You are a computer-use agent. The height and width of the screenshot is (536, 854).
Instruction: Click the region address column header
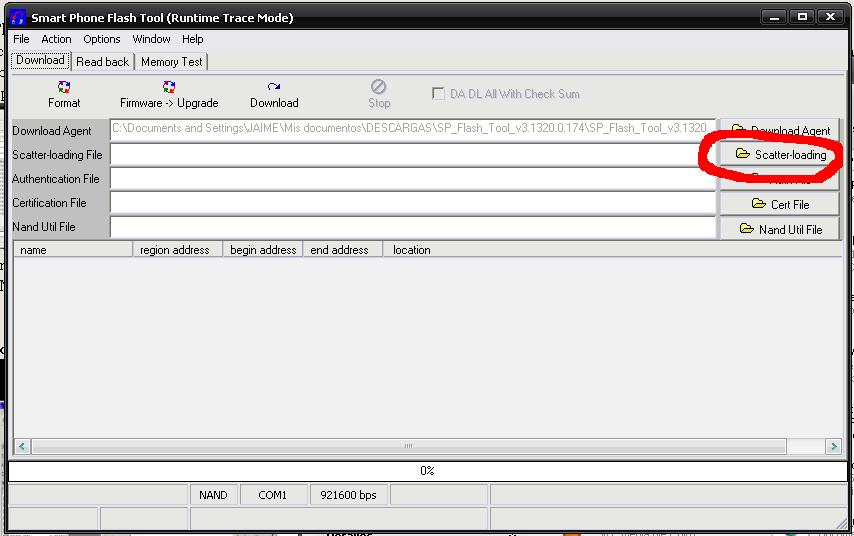pos(178,249)
